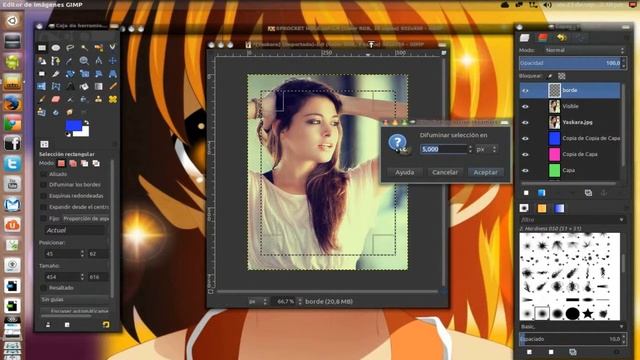Switch to the Gradients tab
This screenshot has height=360, width=640.
559,208
